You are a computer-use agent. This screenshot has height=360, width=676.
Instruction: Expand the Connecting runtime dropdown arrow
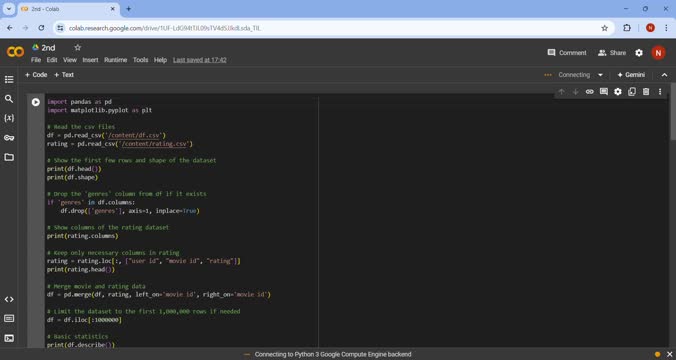coord(600,75)
